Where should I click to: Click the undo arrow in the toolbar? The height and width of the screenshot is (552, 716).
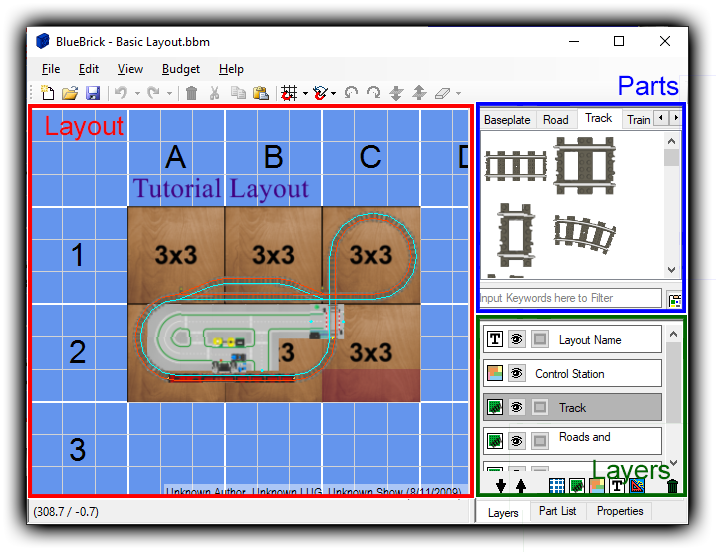click(x=121, y=93)
